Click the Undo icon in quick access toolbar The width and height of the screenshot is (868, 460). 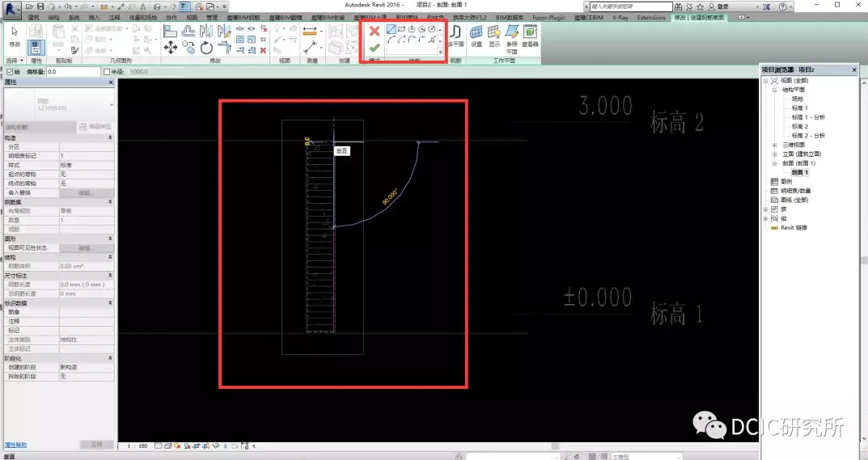(x=67, y=6)
